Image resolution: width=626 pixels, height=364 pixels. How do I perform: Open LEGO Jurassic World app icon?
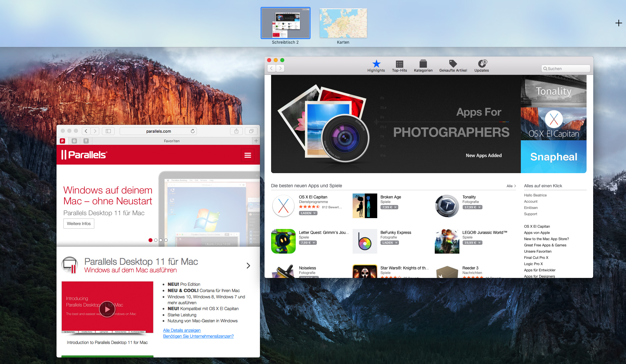(447, 241)
